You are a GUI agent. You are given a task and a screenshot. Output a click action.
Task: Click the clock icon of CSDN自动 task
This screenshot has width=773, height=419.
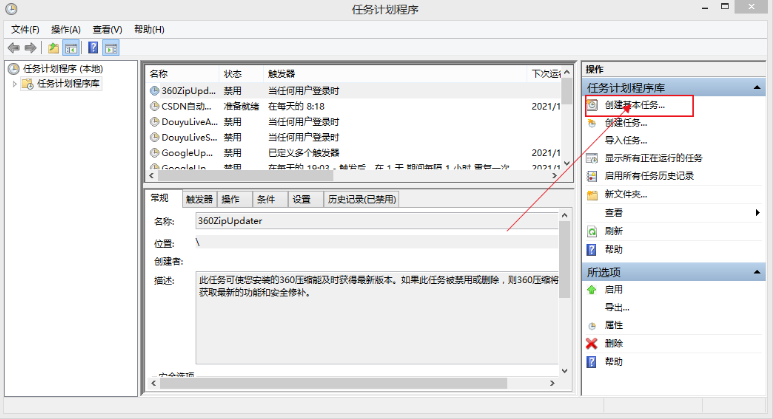(154, 106)
